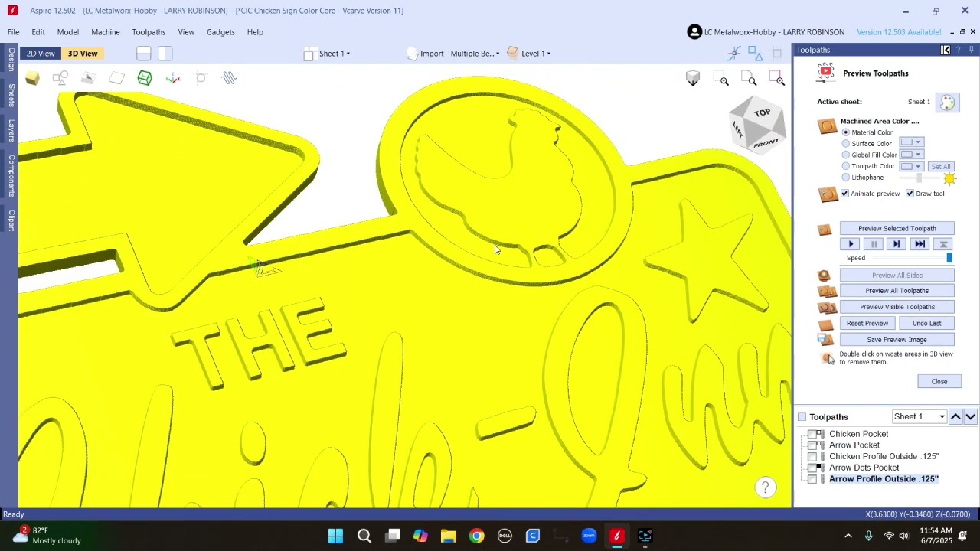Adjust the preview Speed slider
This screenshot has width=980, height=551.
coord(911,258)
